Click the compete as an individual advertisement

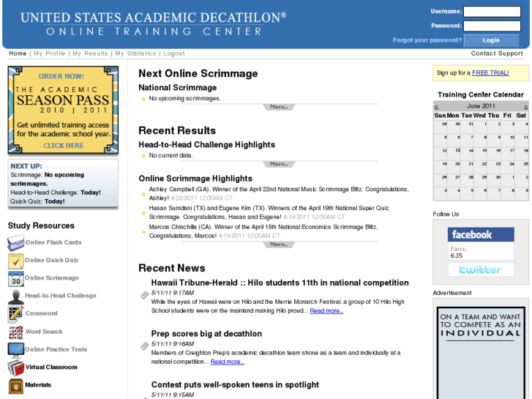481,352
